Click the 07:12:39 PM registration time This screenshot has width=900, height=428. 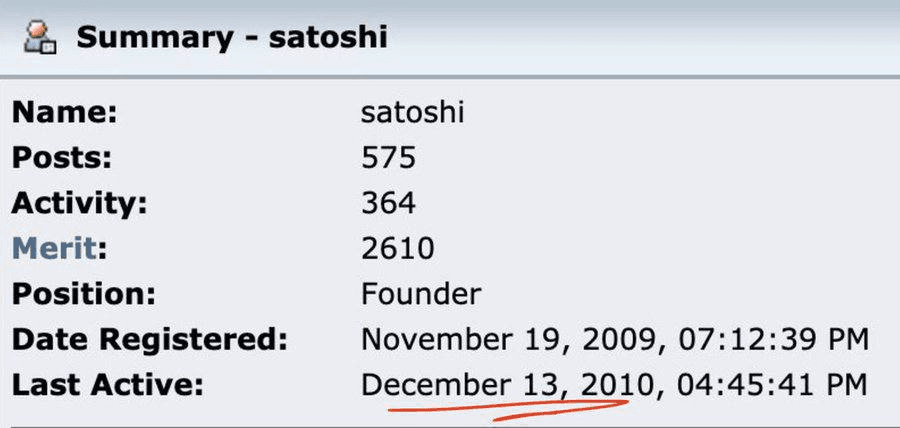[x=773, y=341]
